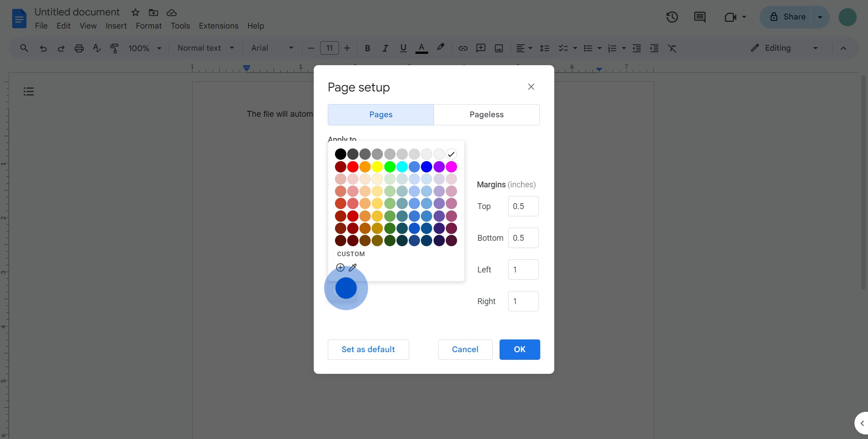The height and width of the screenshot is (439, 868).
Task: Decrease font size with minus button
Action: [x=311, y=48]
